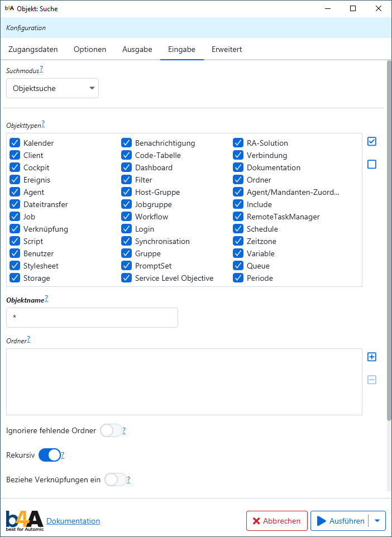Click the b4A logo in footer

click(24, 520)
